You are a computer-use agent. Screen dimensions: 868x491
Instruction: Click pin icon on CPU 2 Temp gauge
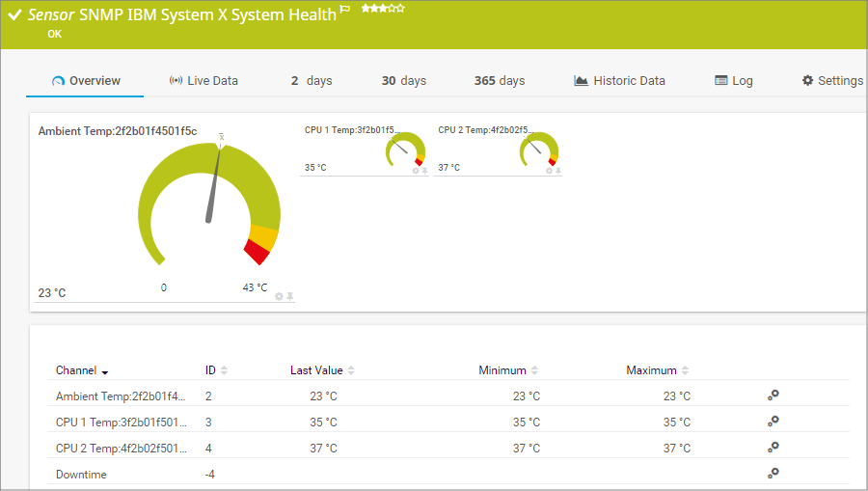click(558, 171)
